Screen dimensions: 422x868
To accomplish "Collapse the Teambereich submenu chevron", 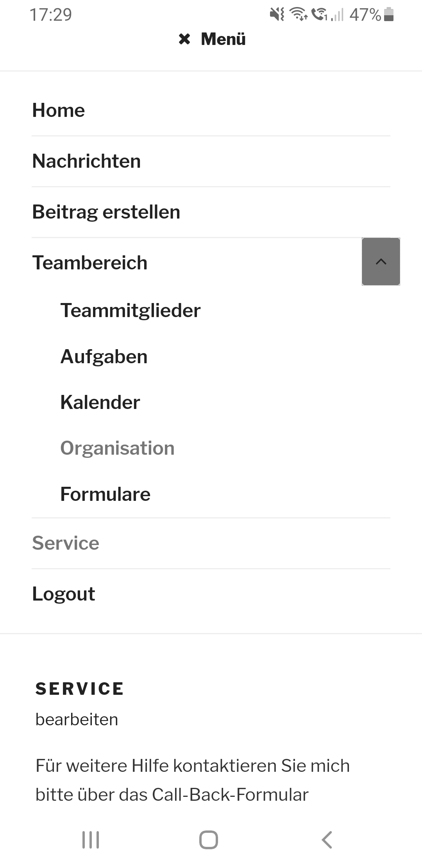I will coord(381,262).
